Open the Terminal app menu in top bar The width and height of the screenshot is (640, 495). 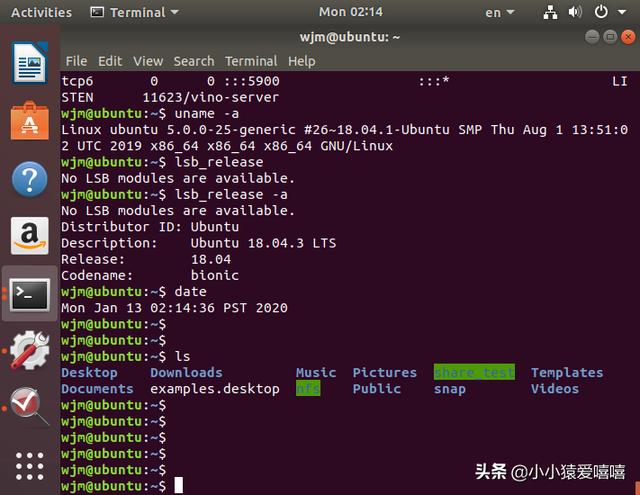pyautogui.click(x=134, y=12)
